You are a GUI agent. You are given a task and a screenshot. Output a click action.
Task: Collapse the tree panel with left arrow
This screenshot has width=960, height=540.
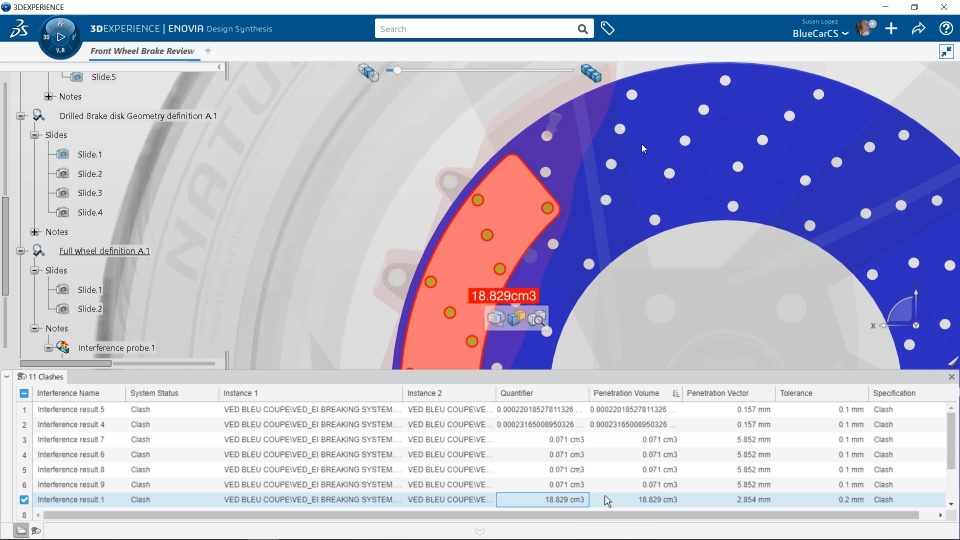coord(219,67)
